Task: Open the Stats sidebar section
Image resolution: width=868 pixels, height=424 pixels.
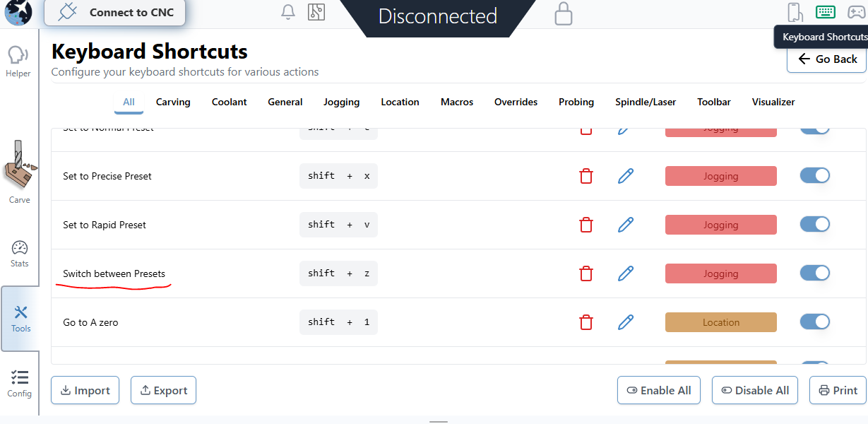Action: (20, 254)
